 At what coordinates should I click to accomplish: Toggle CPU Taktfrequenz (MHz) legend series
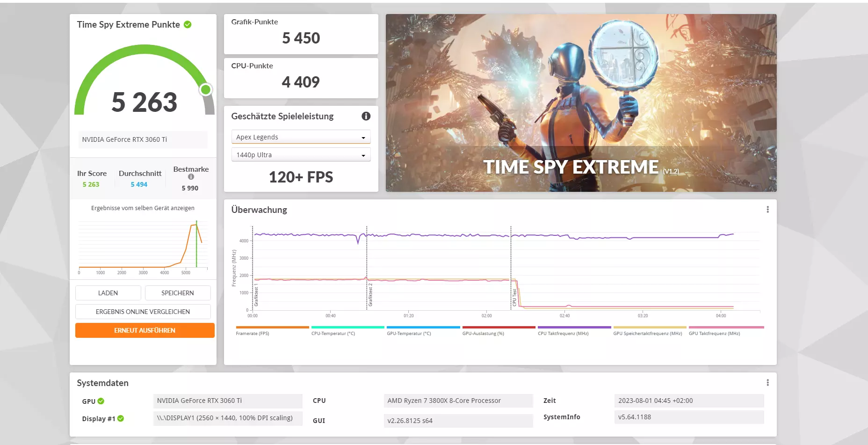click(x=574, y=331)
